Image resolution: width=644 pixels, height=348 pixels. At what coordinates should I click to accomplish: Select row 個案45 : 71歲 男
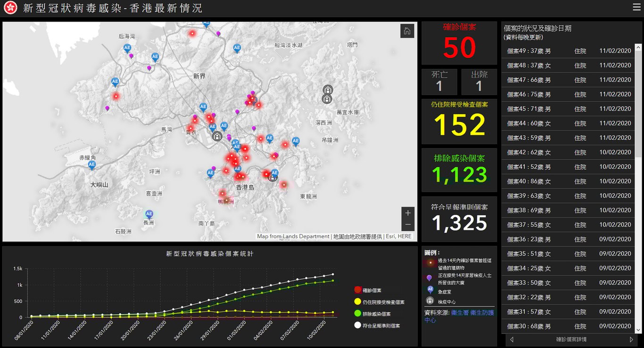click(568, 109)
